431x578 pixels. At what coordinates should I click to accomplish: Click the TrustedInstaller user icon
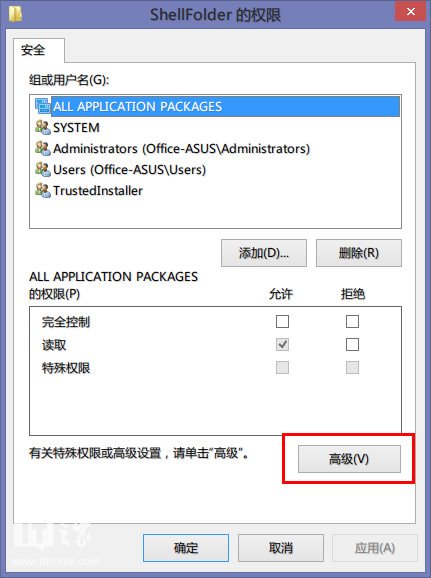(x=43, y=190)
